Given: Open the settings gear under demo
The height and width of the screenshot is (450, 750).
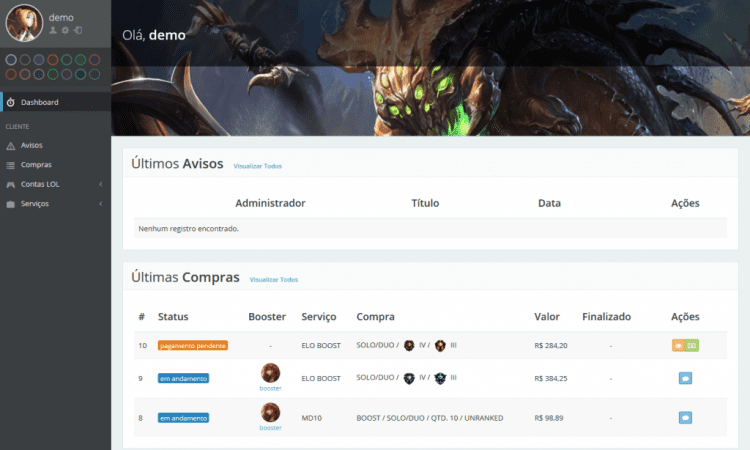Looking at the screenshot, I should click(x=65, y=30).
